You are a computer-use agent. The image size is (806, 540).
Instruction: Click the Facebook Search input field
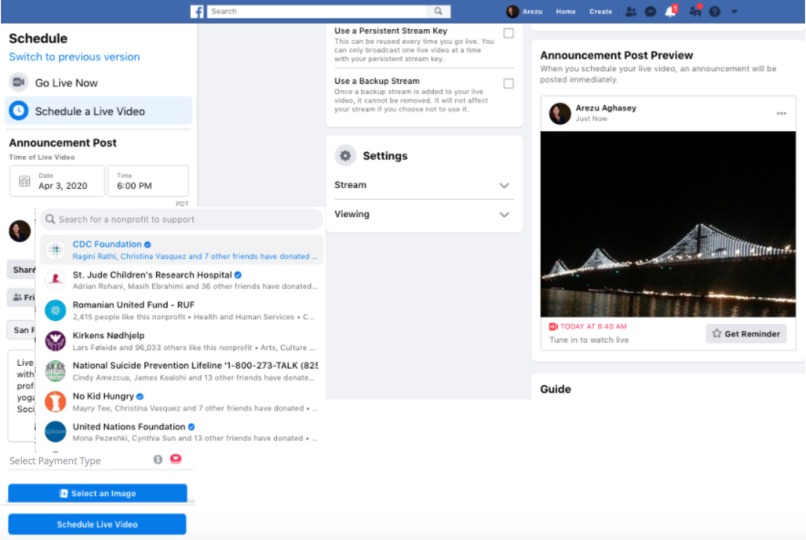tap(317, 11)
